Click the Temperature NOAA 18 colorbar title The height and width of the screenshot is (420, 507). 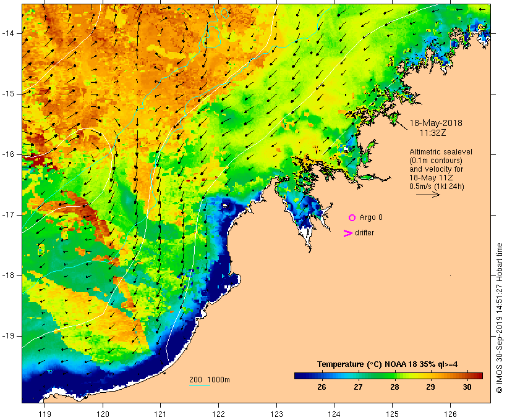pos(388,364)
